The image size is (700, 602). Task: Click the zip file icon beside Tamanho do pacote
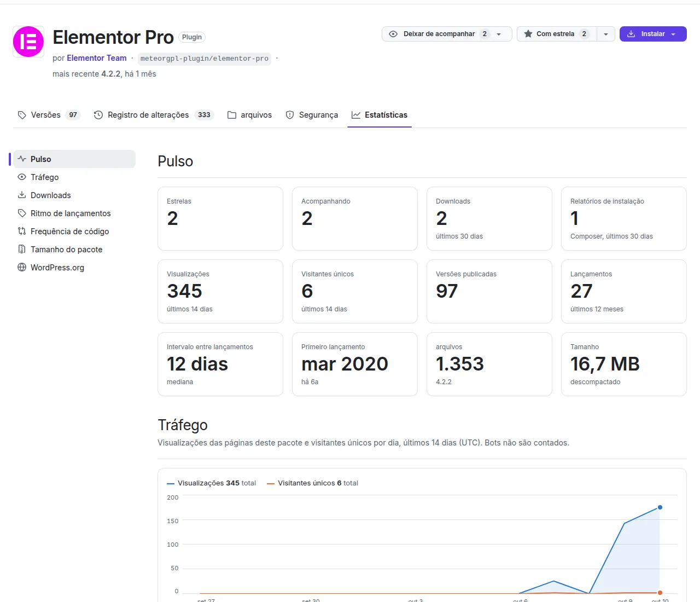point(22,249)
